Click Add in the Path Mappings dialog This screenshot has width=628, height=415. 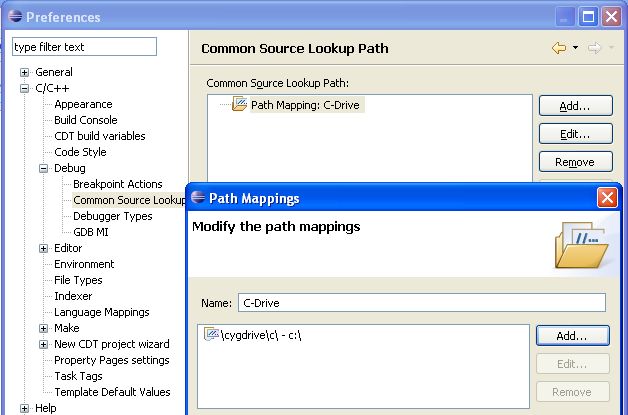[x=573, y=336]
